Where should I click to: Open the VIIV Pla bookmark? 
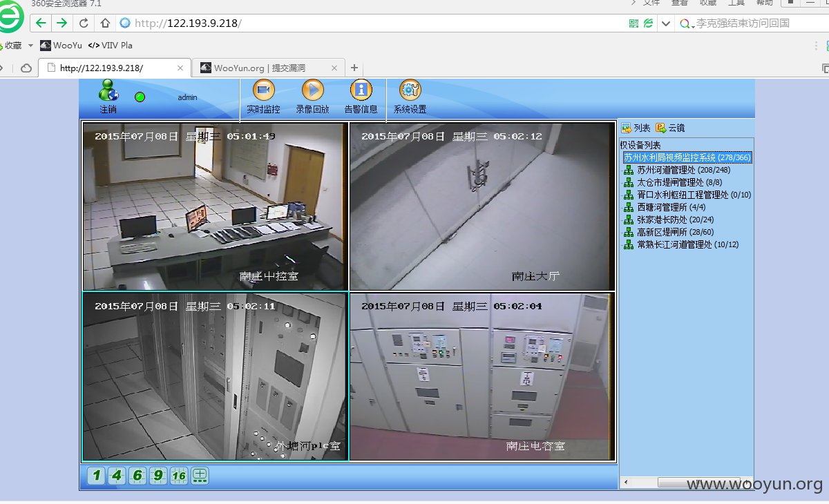[111, 46]
